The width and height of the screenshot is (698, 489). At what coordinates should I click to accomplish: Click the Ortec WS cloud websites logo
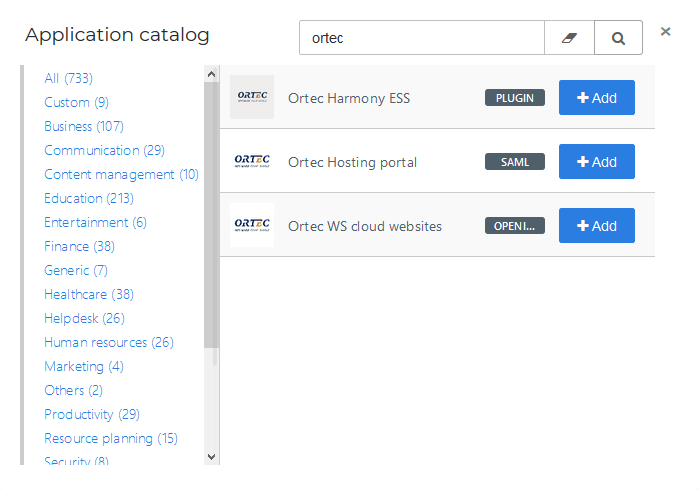click(252, 225)
